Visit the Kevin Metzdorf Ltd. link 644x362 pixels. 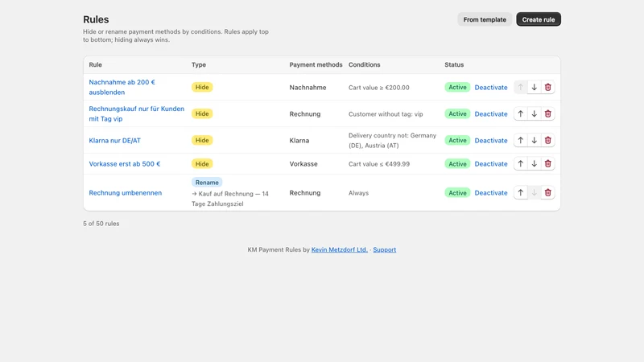click(x=339, y=249)
